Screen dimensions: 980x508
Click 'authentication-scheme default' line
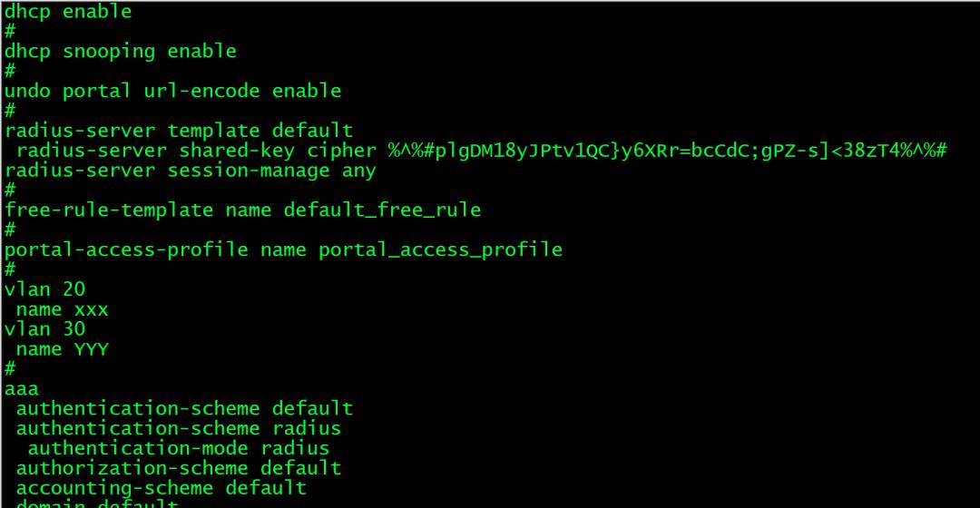[185, 408]
